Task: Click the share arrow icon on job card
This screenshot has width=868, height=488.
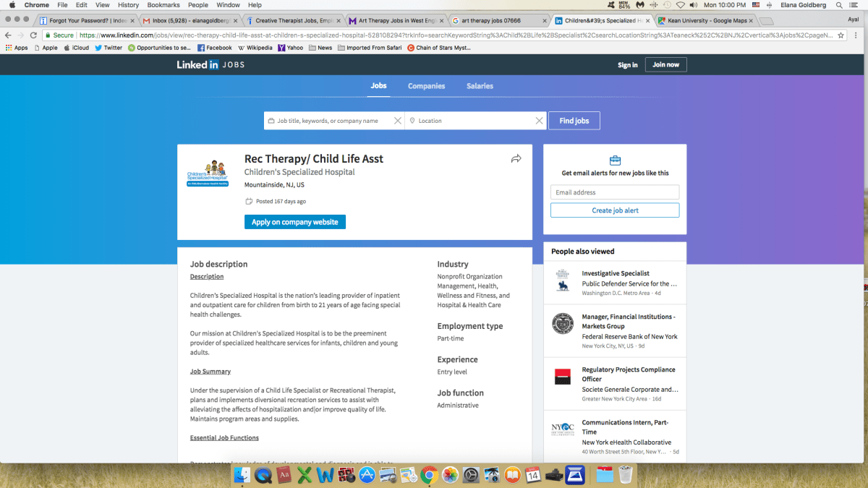Action: (x=516, y=159)
